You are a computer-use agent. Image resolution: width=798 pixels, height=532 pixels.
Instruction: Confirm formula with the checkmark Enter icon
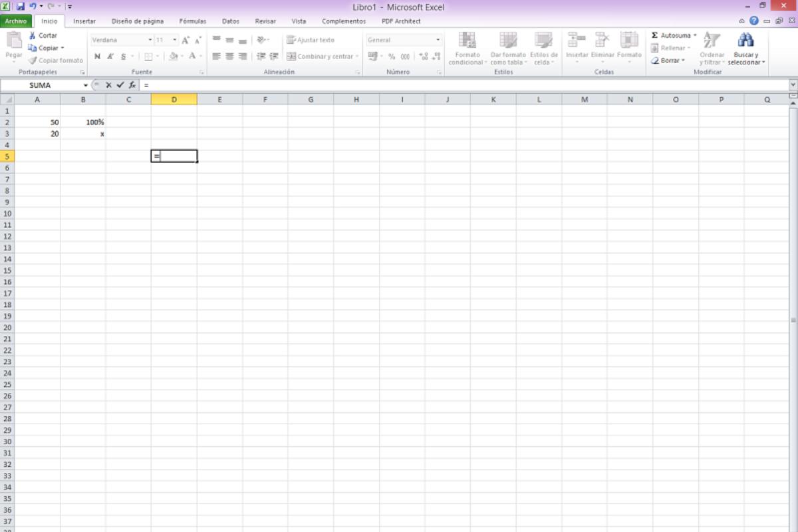120,85
